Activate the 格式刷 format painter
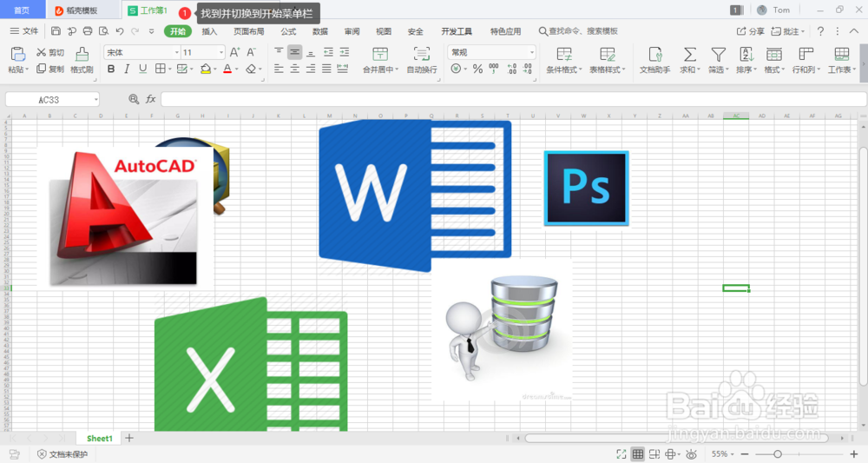This screenshot has width=868, height=463. [82, 60]
